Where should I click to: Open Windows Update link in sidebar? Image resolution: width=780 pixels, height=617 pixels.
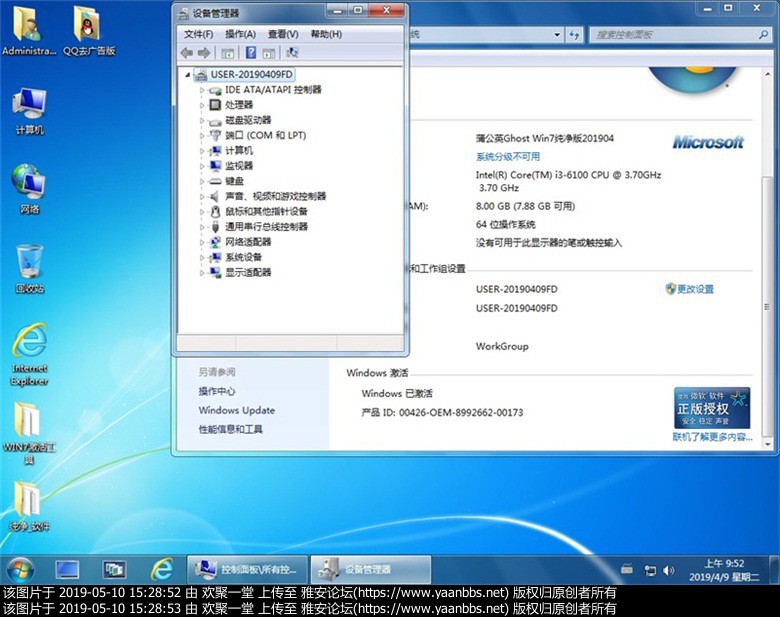237,410
